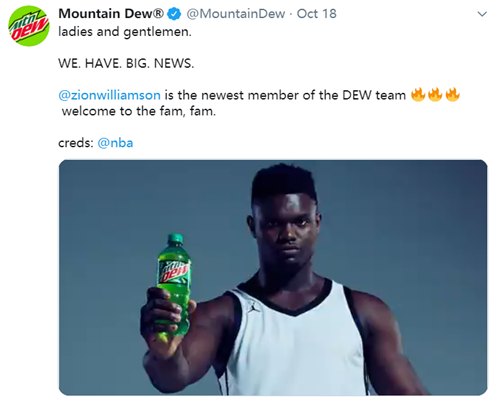Click the "WE. HAVE. BIG. NEWS." line
The image size is (500, 400).
[x=126, y=63]
